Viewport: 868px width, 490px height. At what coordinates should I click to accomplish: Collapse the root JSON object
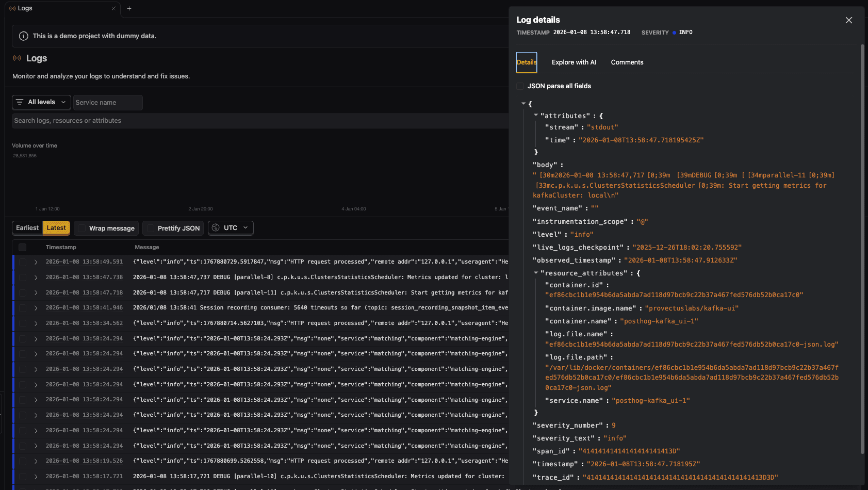[x=523, y=104]
